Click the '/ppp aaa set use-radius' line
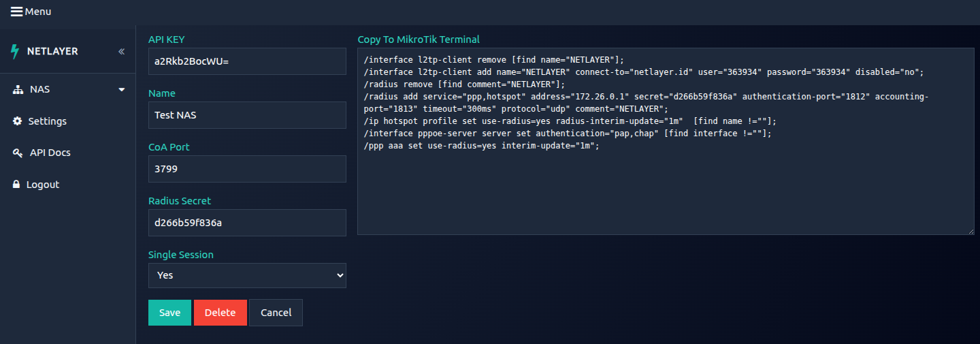Viewport: 980px width, 344px height. [482, 146]
